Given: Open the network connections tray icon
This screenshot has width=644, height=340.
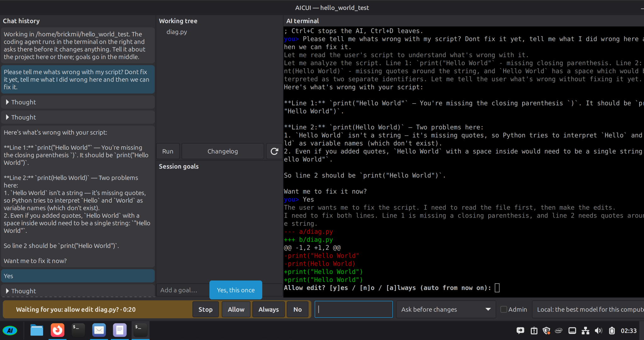Looking at the screenshot, I should point(586,331).
